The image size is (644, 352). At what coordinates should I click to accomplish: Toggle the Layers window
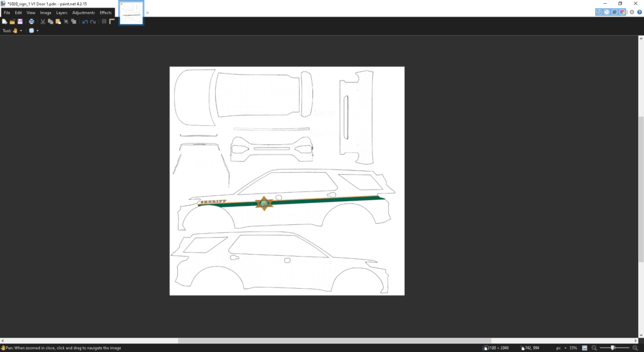click(614, 12)
